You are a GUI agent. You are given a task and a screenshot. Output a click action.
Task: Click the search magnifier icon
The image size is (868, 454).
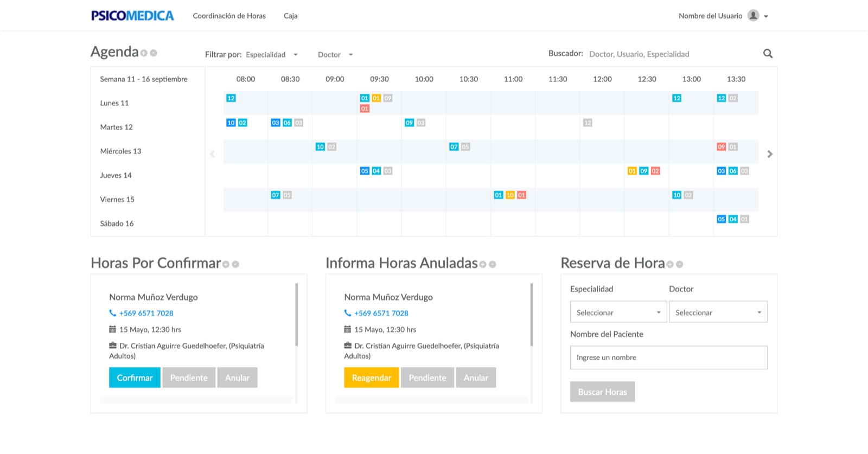pyautogui.click(x=768, y=54)
